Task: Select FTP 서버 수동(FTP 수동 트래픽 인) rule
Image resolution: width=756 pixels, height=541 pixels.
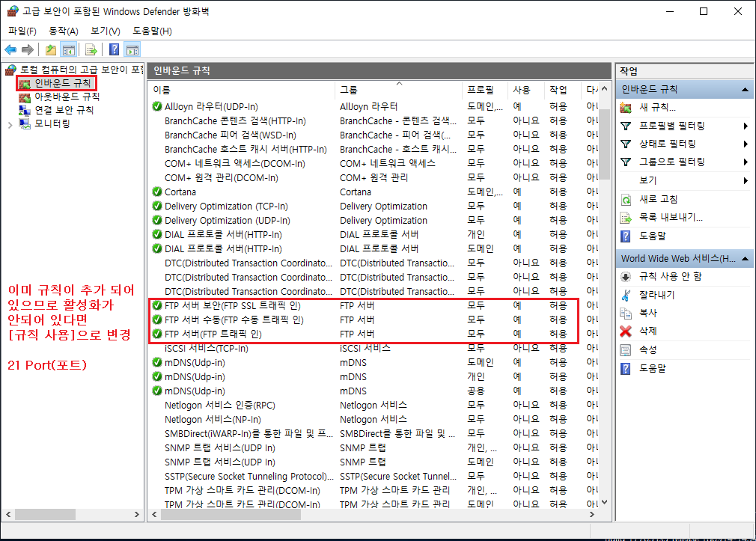Action: pyautogui.click(x=374, y=320)
